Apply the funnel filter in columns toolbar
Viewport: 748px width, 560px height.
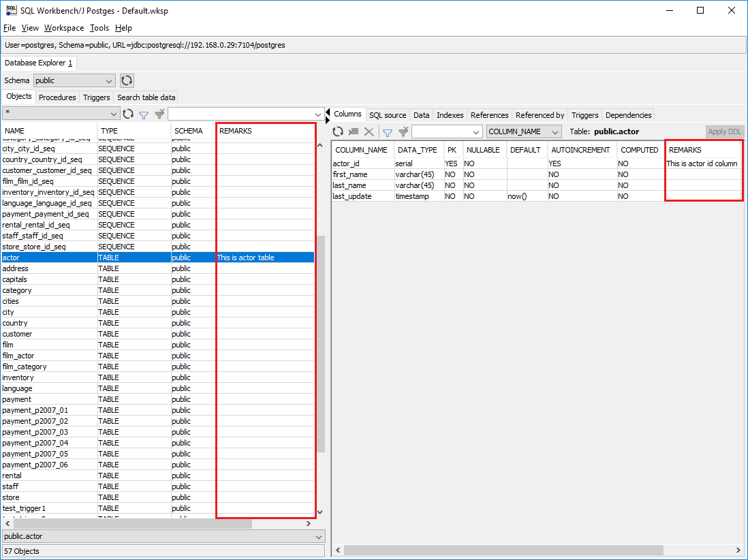pyautogui.click(x=387, y=131)
